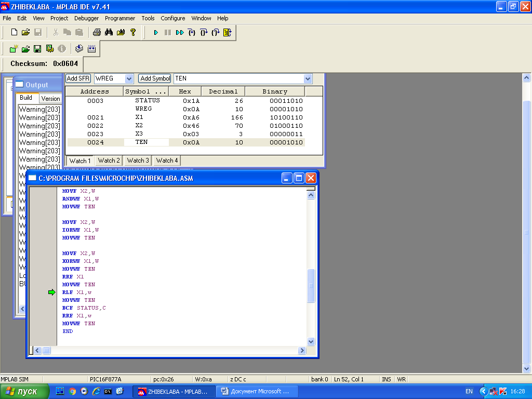Click the Step Over debug icon
This screenshot has height=399, width=532.
(x=204, y=33)
